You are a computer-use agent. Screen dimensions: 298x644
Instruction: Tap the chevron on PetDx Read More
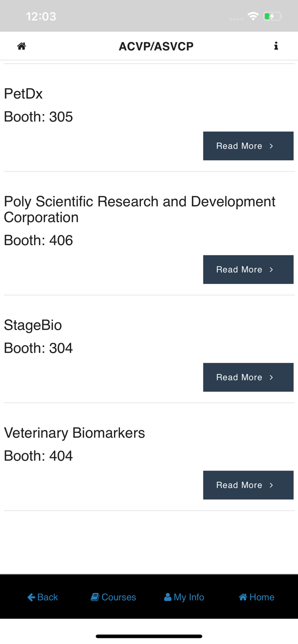click(271, 146)
